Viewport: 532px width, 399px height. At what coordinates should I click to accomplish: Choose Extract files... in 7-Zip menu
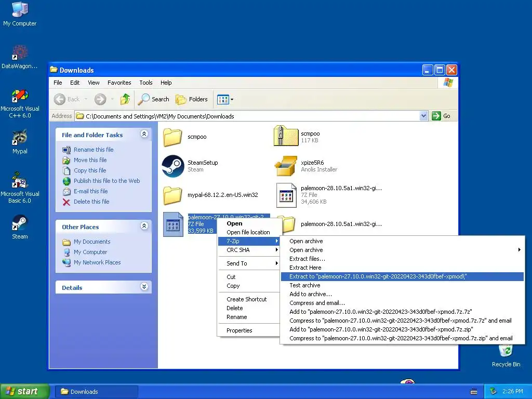(x=403, y=259)
